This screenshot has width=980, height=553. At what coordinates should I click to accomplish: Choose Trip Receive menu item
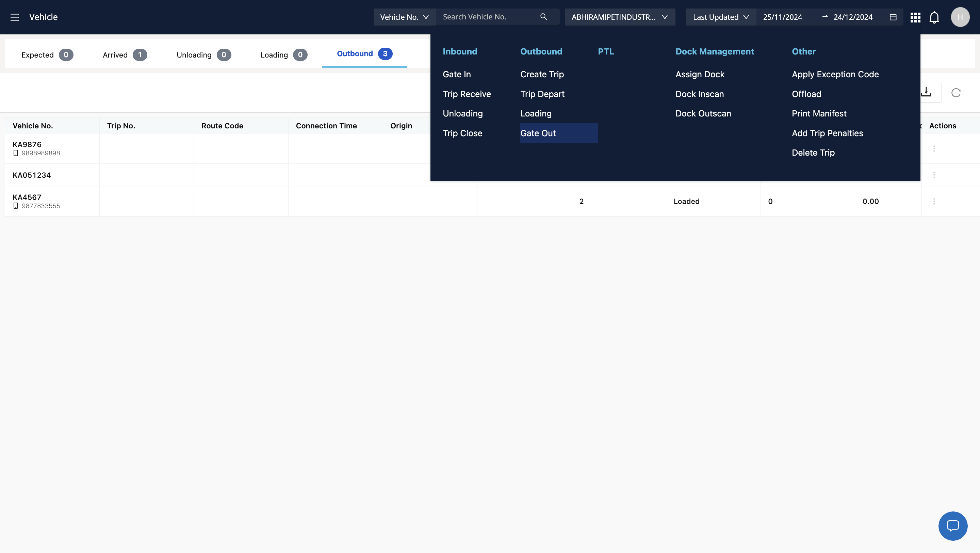click(x=467, y=94)
